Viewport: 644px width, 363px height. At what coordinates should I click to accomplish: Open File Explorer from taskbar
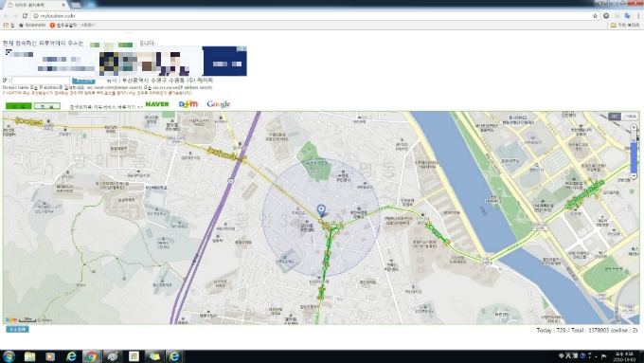29,356
